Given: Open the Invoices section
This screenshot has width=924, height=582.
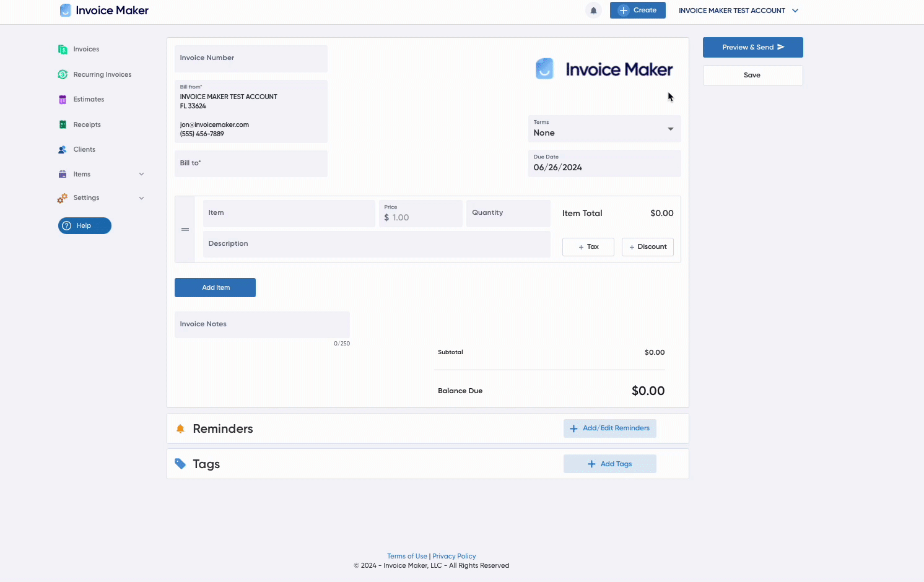Looking at the screenshot, I should click(86, 50).
